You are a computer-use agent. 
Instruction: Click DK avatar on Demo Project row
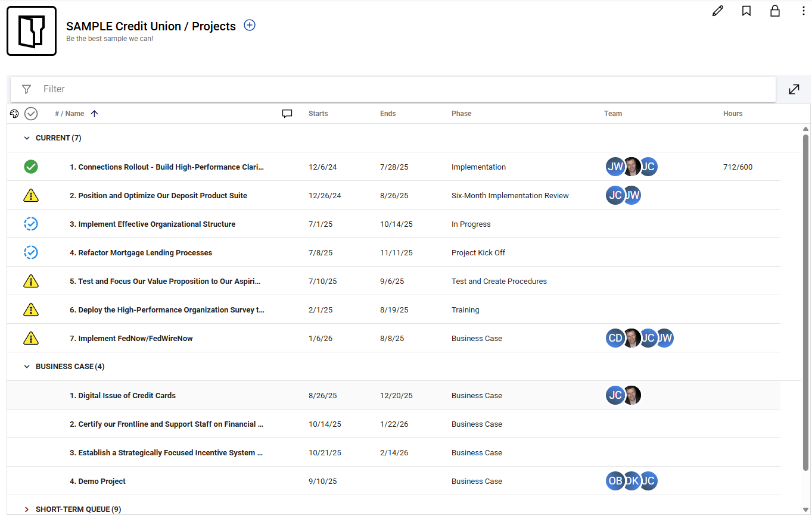[x=631, y=481]
